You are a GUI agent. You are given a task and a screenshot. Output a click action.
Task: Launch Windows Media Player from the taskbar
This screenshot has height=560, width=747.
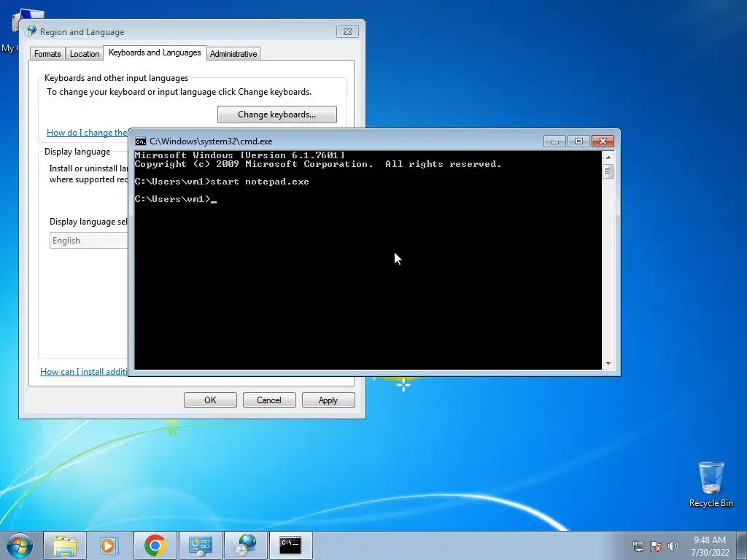click(x=109, y=545)
